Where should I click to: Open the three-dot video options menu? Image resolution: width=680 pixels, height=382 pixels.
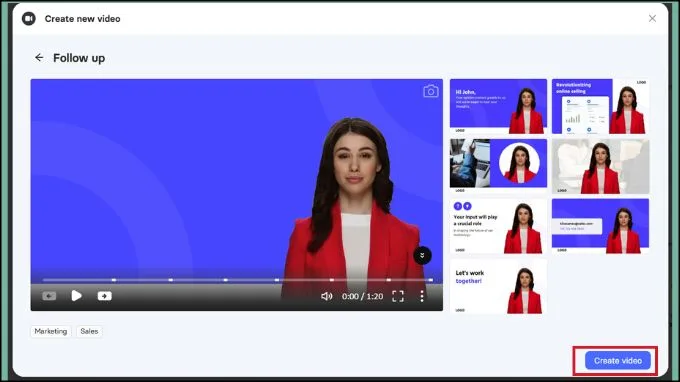coord(422,296)
